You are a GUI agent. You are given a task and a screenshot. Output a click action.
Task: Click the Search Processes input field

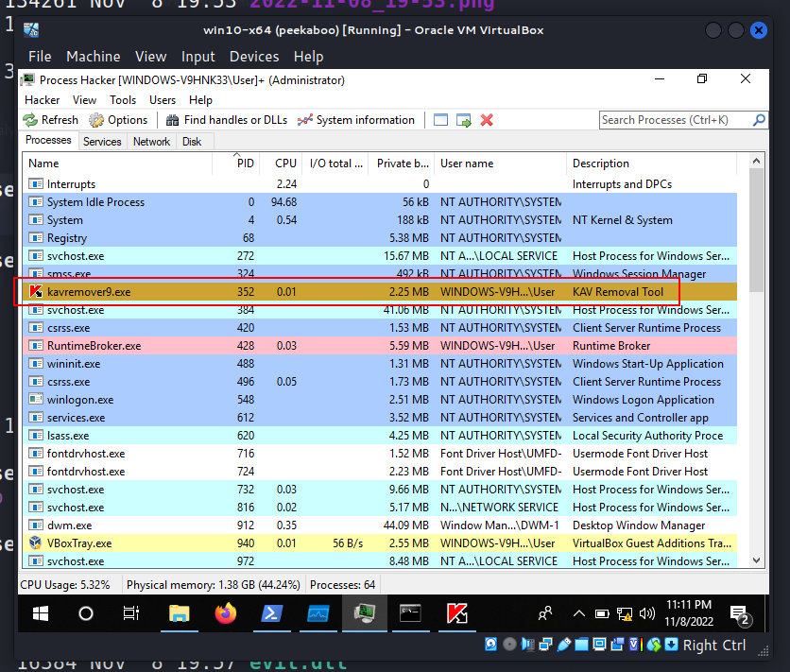[x=675, y=120]
